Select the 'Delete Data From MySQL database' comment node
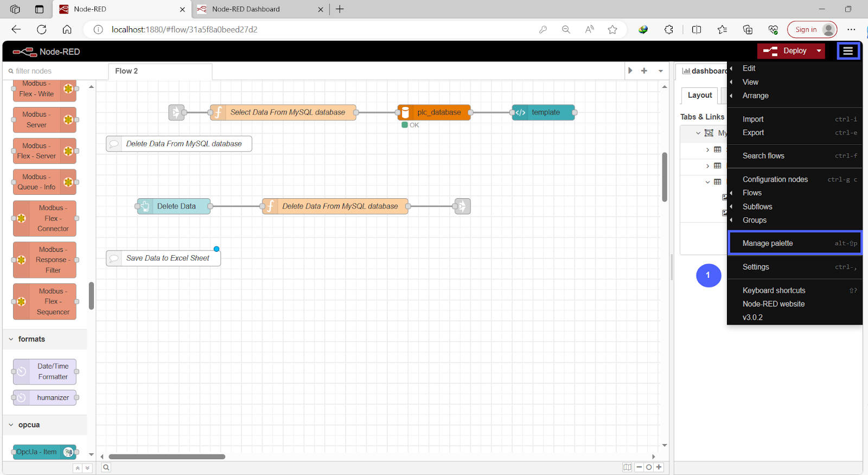Screen dimensions: 868x475 (179, 144)
